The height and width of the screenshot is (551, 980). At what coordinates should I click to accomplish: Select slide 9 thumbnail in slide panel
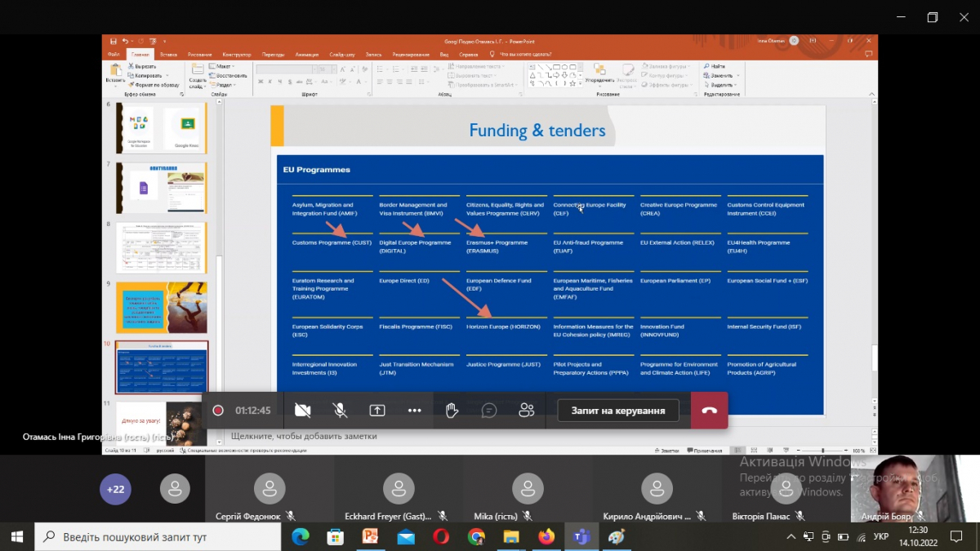pyautogui.click(x=162, y=307)
